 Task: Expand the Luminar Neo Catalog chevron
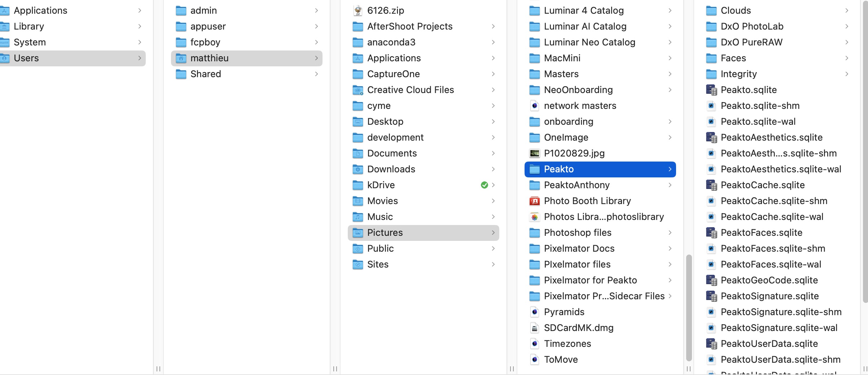point(670,42)
